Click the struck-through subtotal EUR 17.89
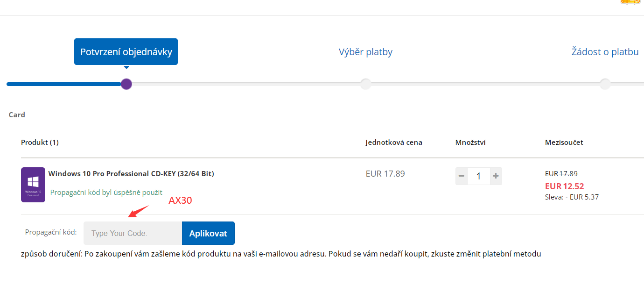Image resolution: width=644 pixels, height=300 pixels. click(x=561, y=173)
